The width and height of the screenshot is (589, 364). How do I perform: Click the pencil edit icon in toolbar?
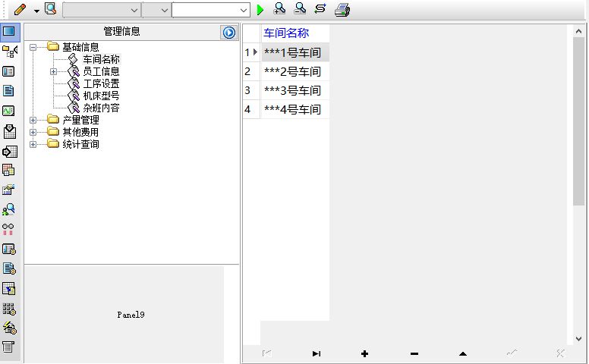[20, 9]
